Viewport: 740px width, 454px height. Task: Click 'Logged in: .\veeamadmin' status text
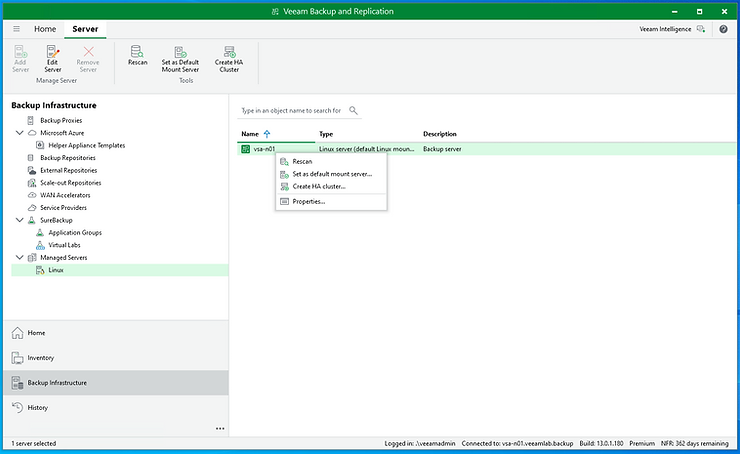[x=420, y=444]
